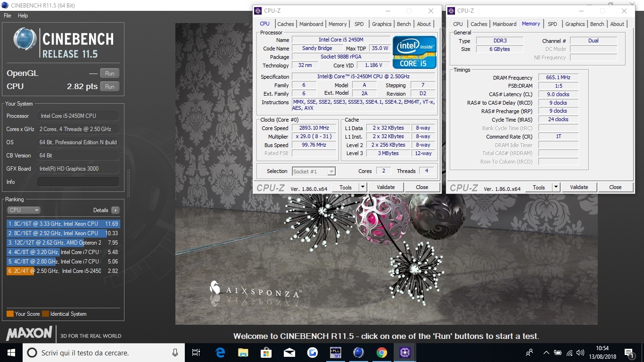Open Task View on the taskbar

pos(196,353)
